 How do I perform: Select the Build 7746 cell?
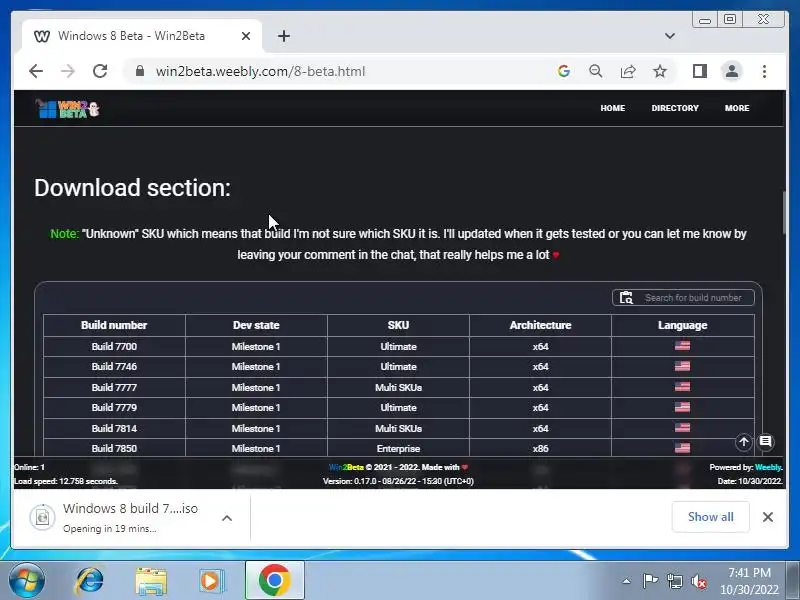tap(114, 367)
